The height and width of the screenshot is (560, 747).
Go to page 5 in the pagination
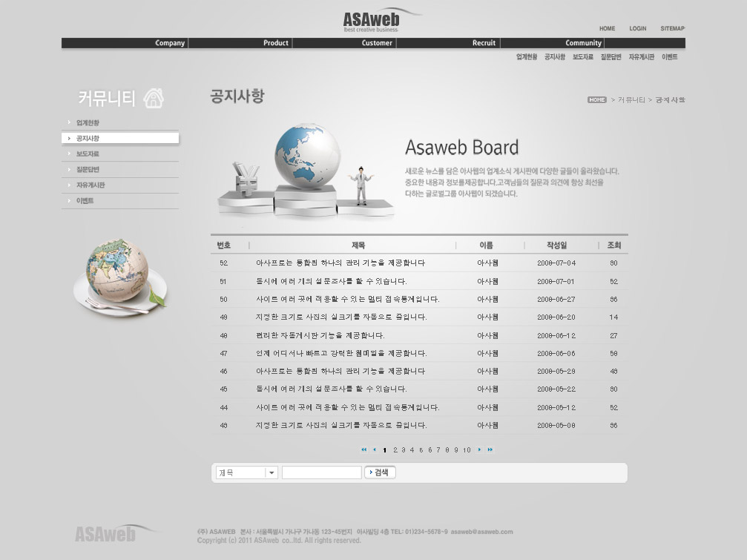(421, 450)
